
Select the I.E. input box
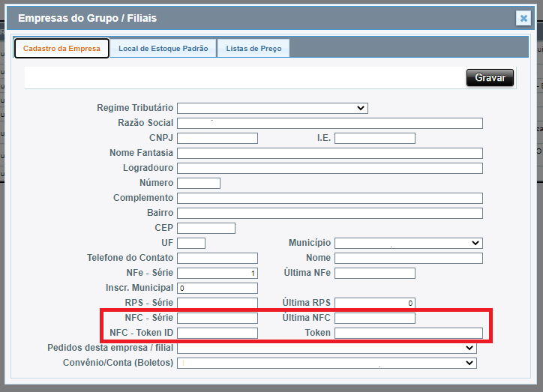[374, 138]
